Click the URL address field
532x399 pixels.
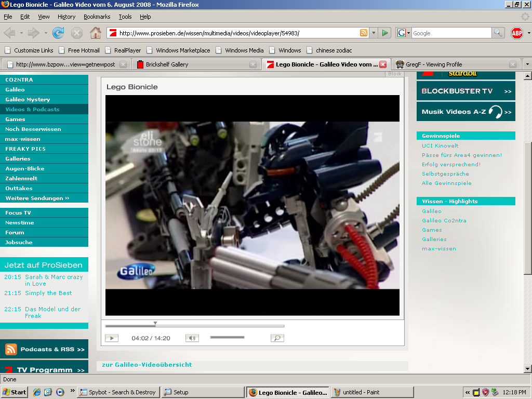238,33
